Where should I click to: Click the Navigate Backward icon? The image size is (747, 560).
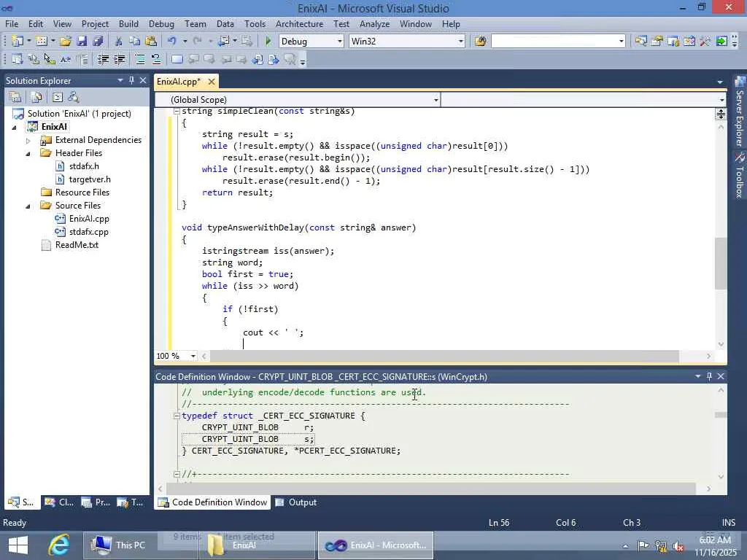pos(223,42)
